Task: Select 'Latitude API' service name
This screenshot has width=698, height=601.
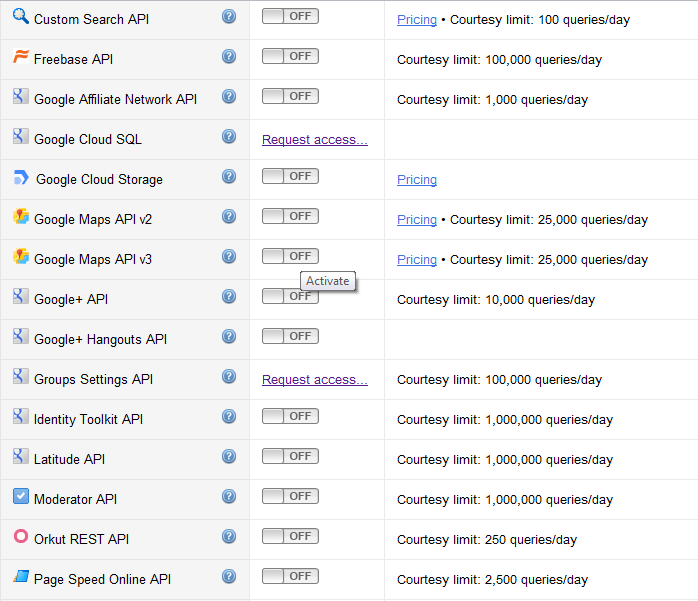Action: tap(69, 459)
